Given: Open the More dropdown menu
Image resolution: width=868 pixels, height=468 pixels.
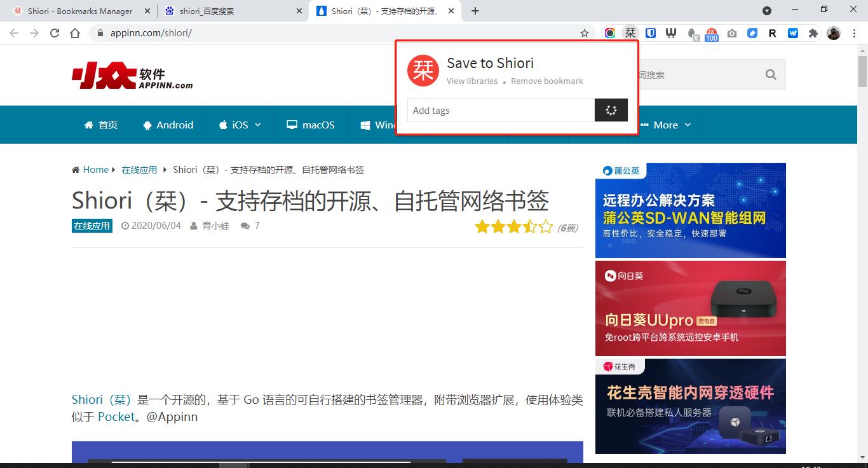Looking at the screenshot, I should point(666,125).
